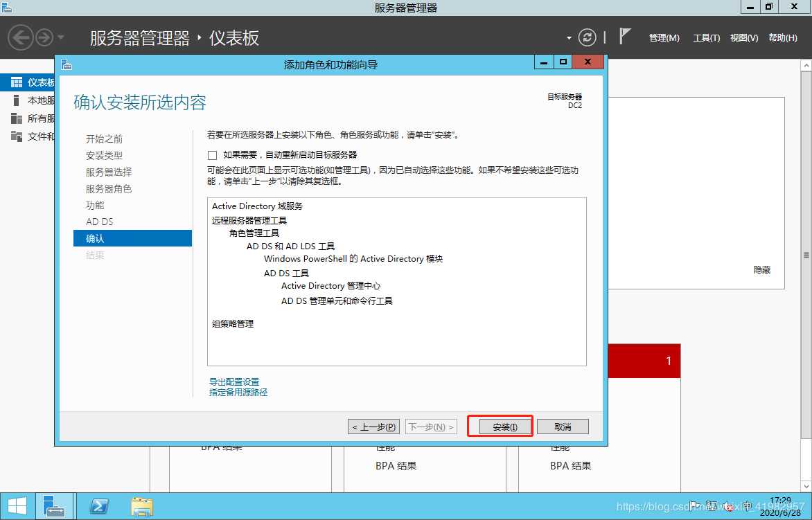
Task: Select the 所有服务器 sidebar icon
Action: tap(17, 118)
